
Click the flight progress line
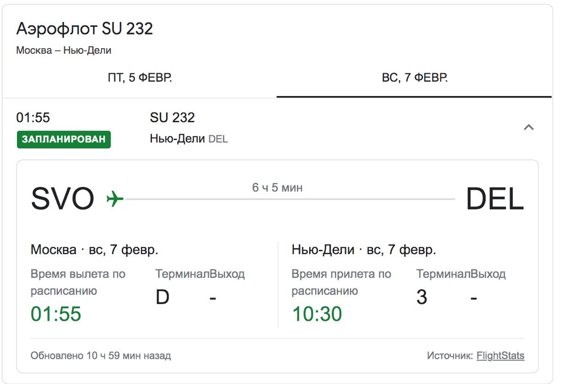point(290,199)
